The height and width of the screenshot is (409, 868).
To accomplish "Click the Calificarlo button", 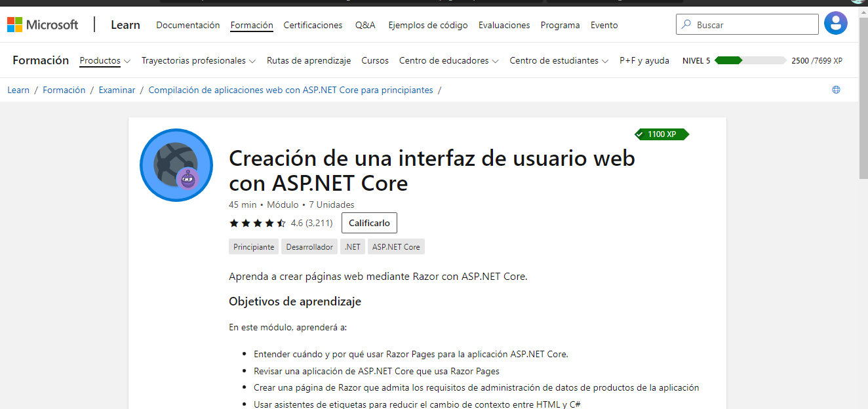I will [x=369, y=223].
